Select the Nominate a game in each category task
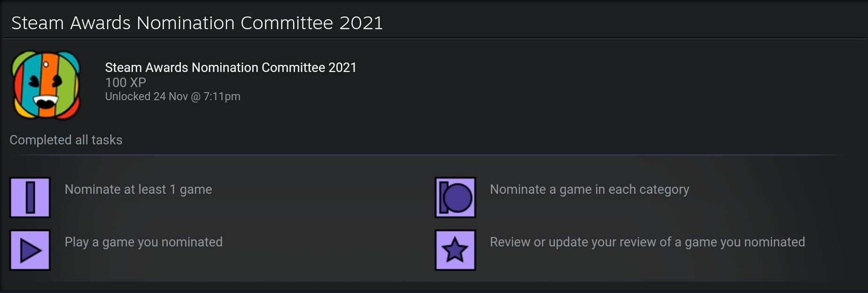Viewport: 868px width, 293px height. pos(589,190)
